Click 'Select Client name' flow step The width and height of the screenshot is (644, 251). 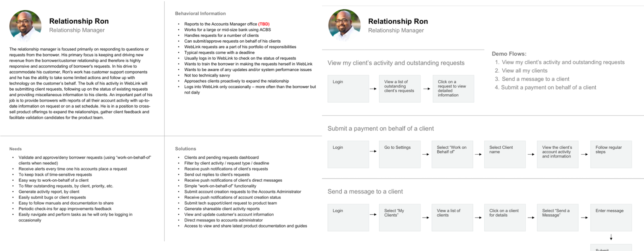pos(505,154)
